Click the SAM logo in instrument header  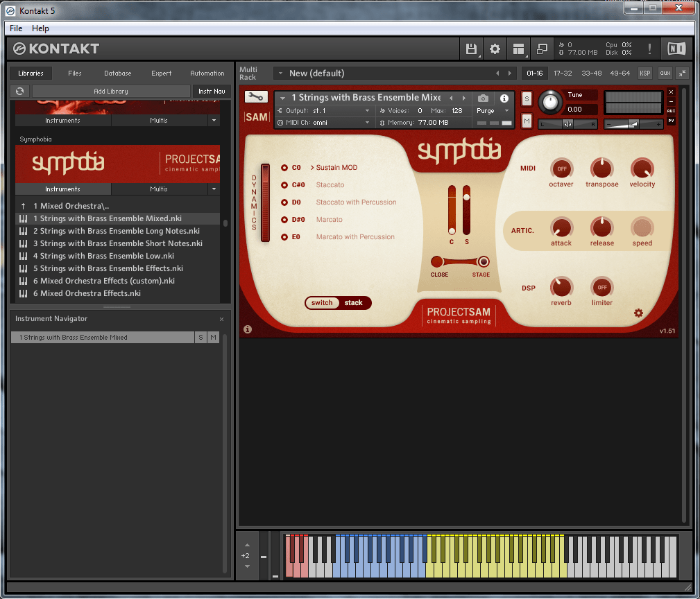tap(256, 117)
